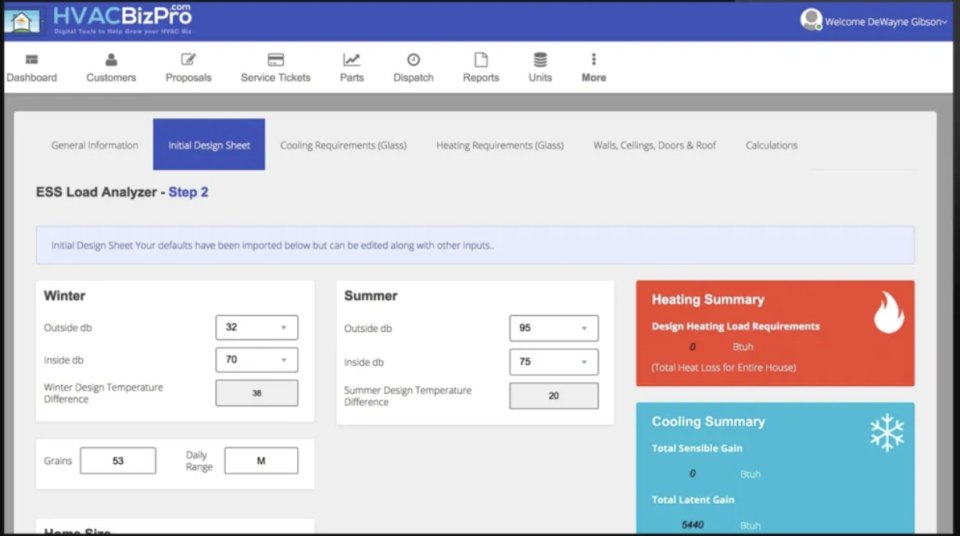Open the Customers person icon
The height and width of the screenshot is (536, 960).
point(111,59)
